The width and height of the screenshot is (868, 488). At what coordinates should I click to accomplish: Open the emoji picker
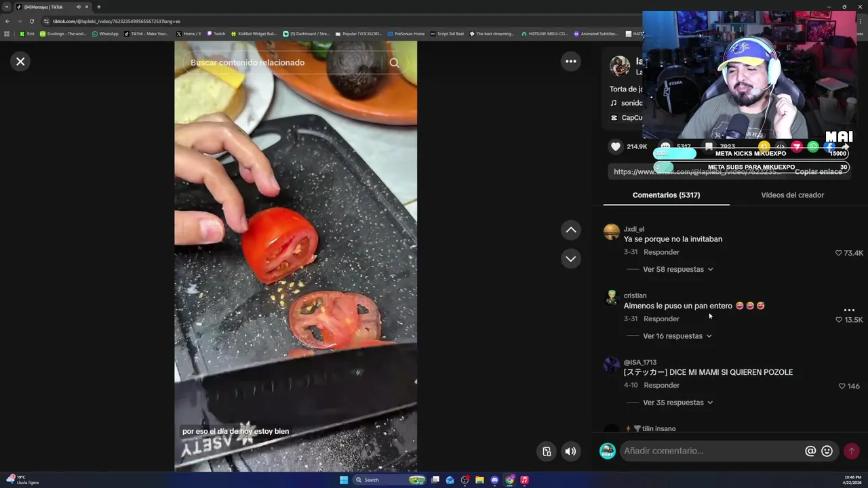pos(827,451)
